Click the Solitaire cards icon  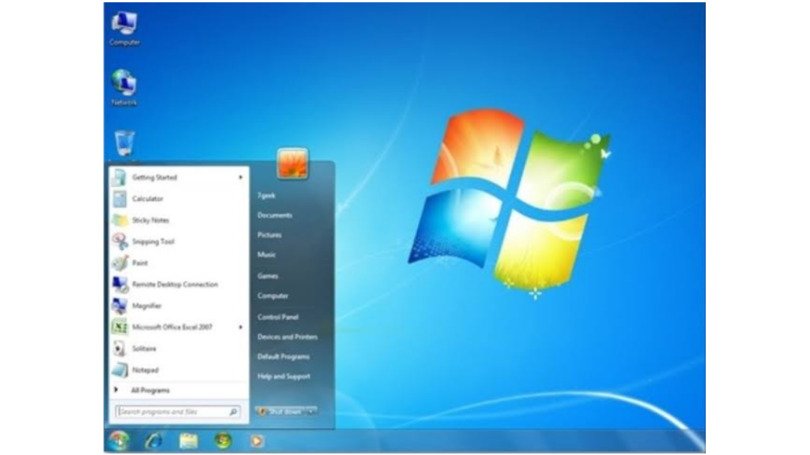point(119,349)
